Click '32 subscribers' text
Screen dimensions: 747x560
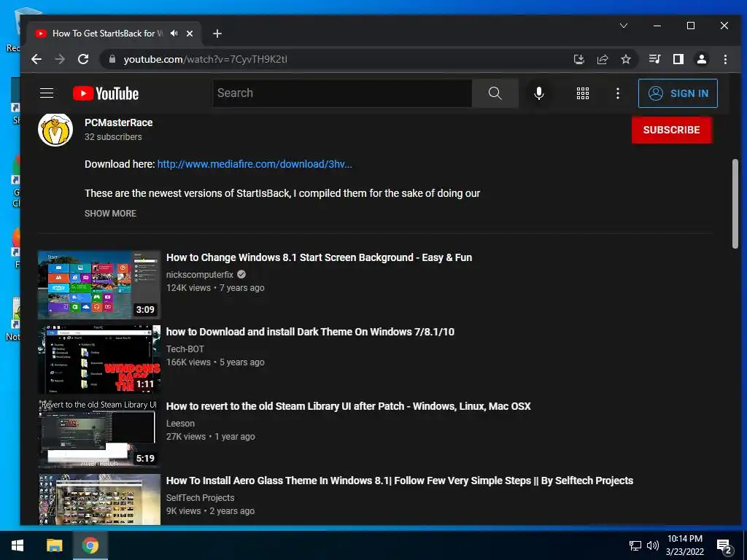(113, 137)
